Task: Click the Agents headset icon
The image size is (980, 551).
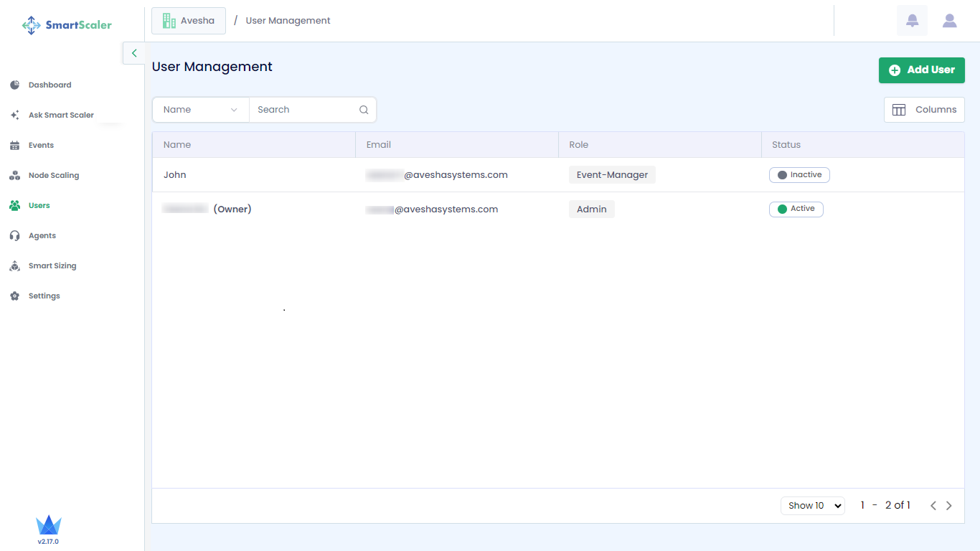Action: coord(14,236)
